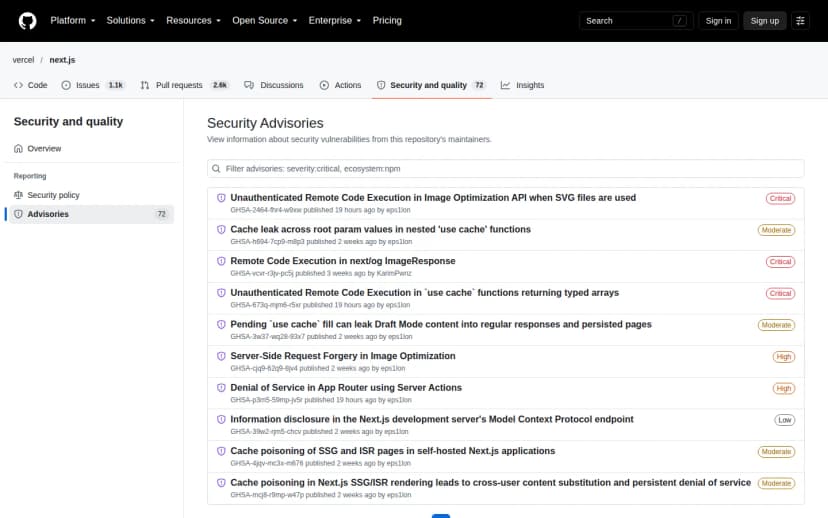The image size is (828, 518).
Task: Select the Security and quality tab
Action: pyautogui.click(x=431, y=85)
